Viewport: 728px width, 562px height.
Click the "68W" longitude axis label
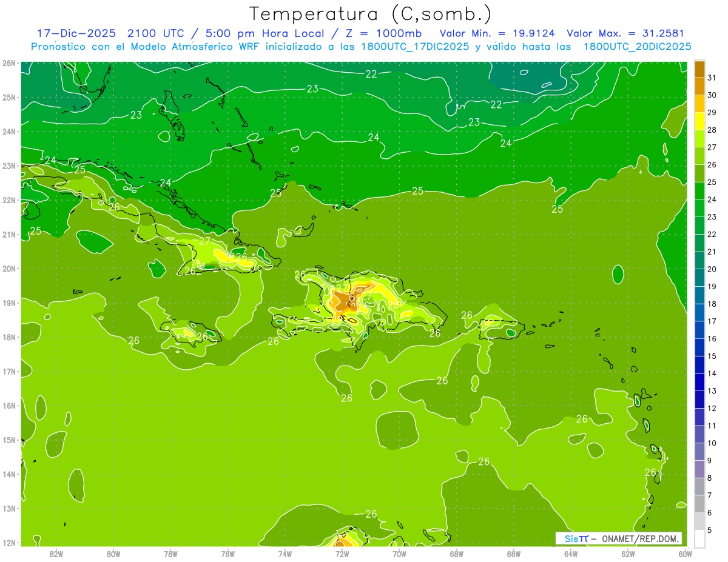pos(457,554)
